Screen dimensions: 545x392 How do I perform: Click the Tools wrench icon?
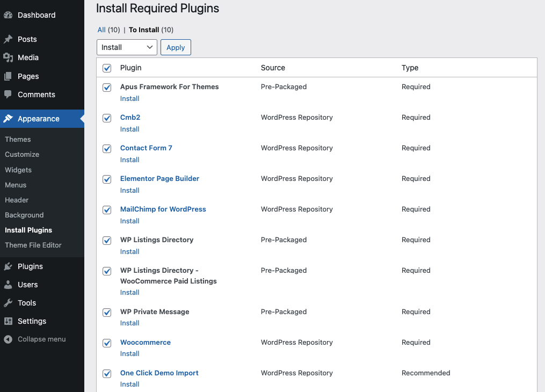point(8,303)
